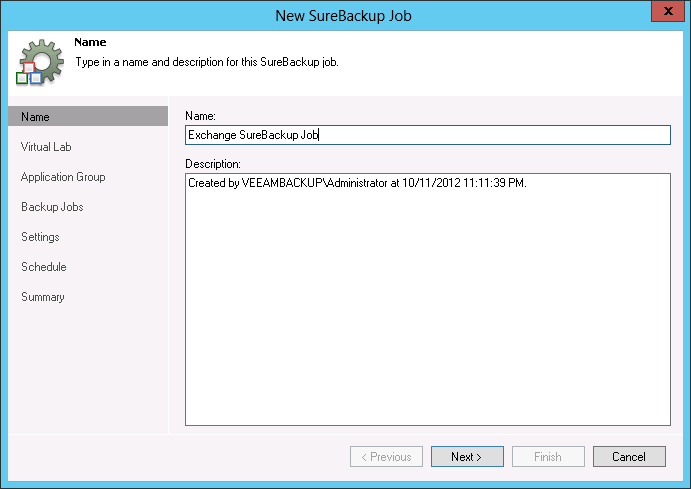
Task: Select the Name step in sidebar
Action: coord(88,116)
